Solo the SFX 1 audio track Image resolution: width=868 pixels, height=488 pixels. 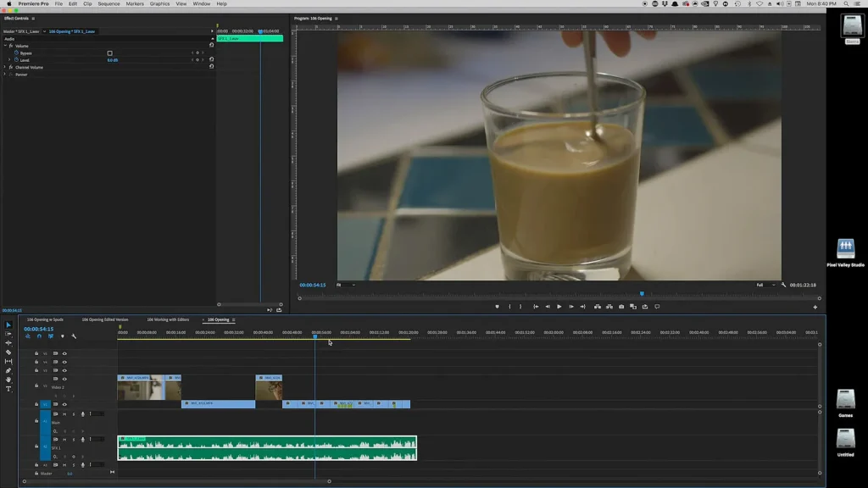click(74, 440)
